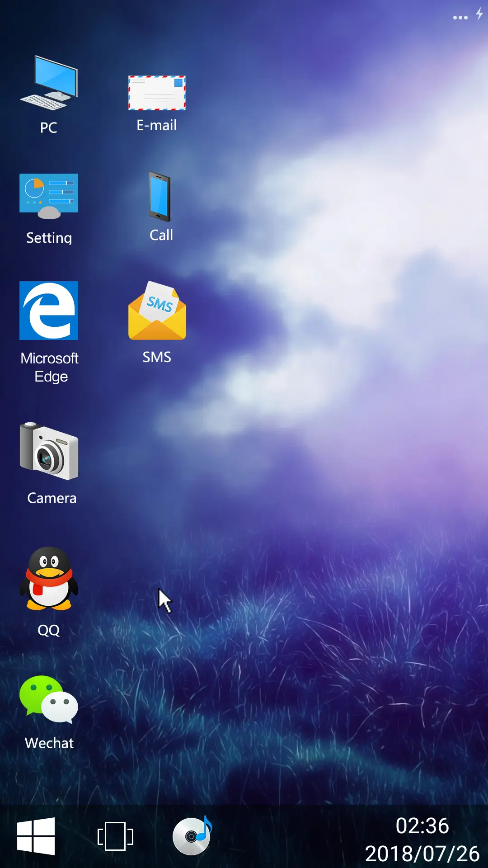Open the QQ penguin icon
The image size is (488, 868).
[49, 578]
